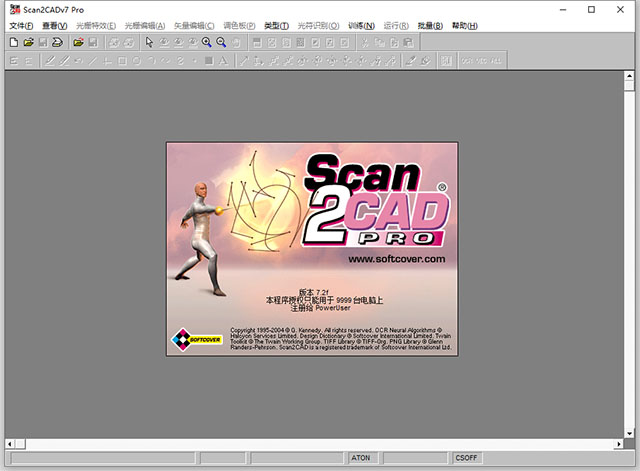Open the 训练(N) menu
Image resolution: width=640 pixels, height=471 pixels.
[x=363, y=25]
